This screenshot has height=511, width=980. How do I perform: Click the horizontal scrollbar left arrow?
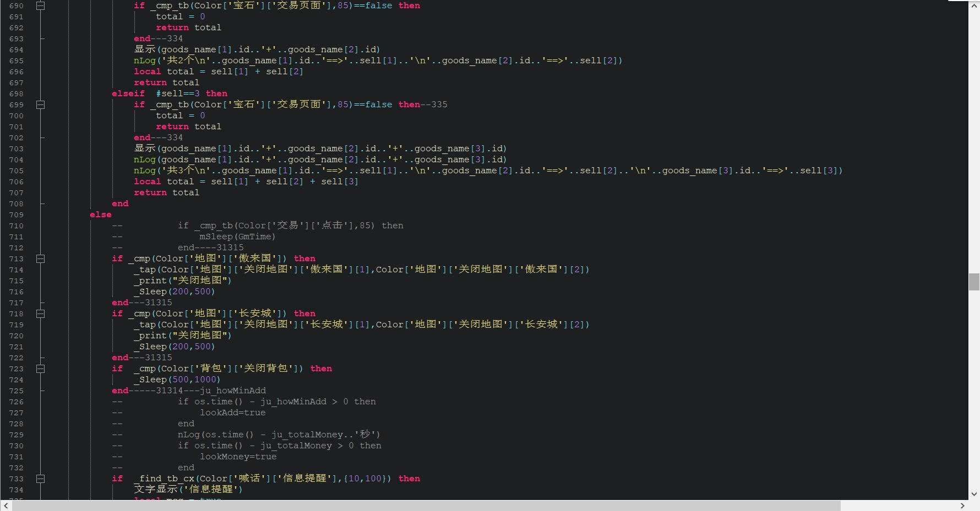click(x=6, y=505)
